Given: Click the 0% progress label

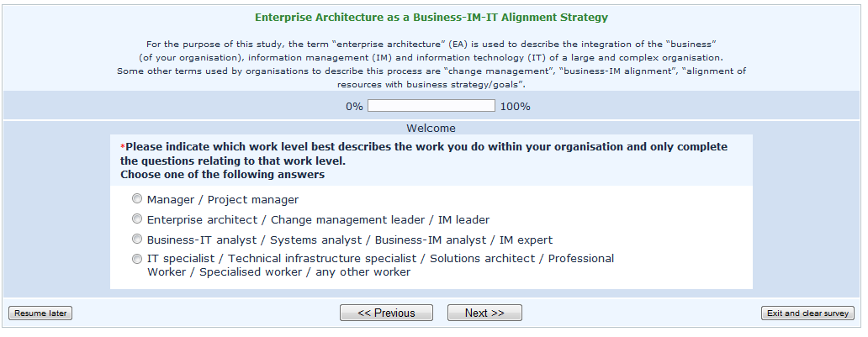Looking at the screenshot, I should 354,107.
